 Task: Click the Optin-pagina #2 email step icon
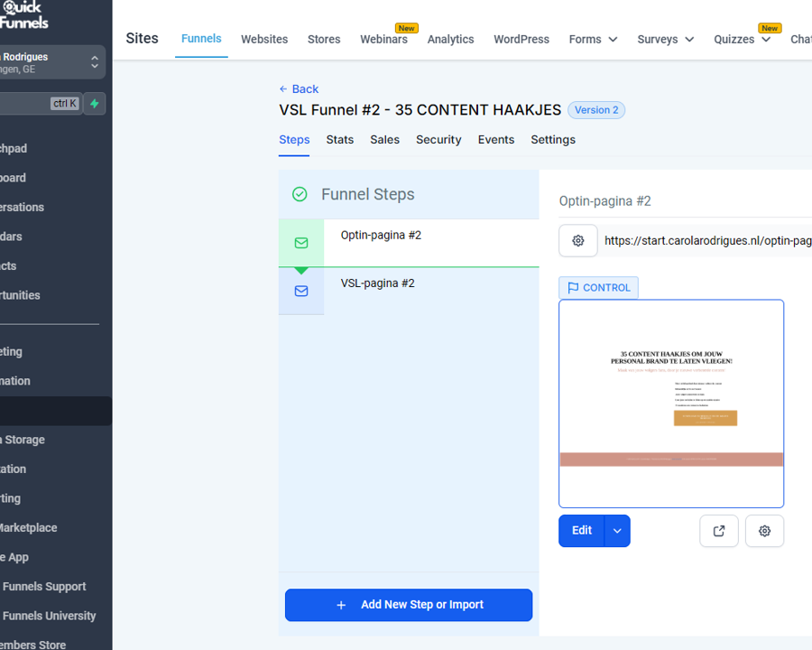[301, 243]
